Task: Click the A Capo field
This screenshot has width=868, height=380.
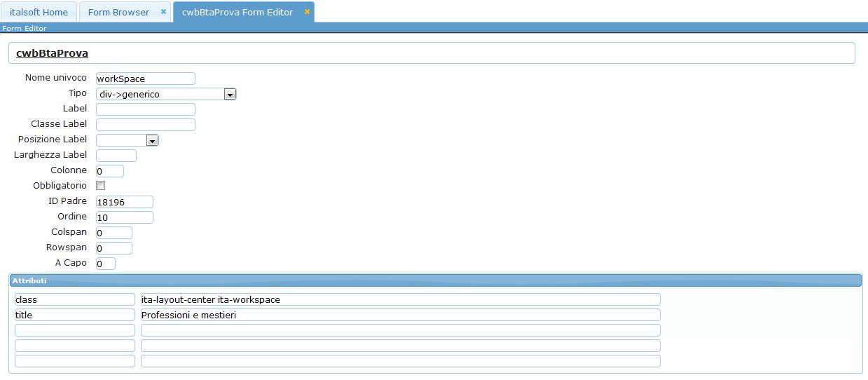Action: point(105,264)
